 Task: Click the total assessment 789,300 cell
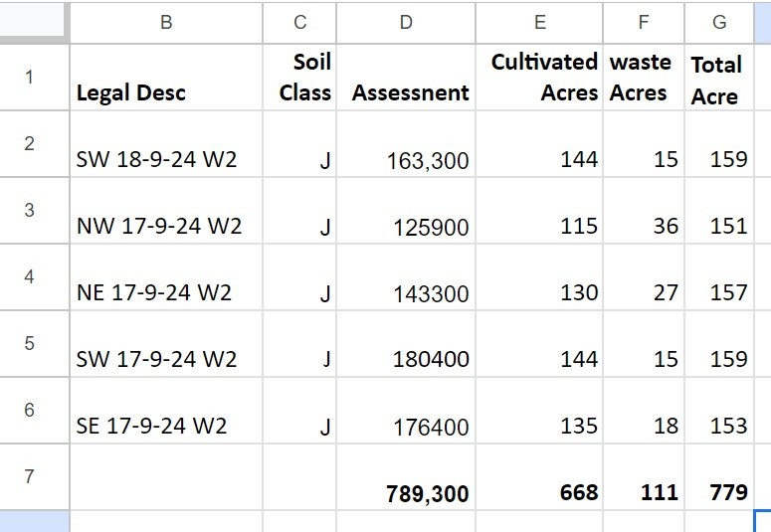coord(406,476)
